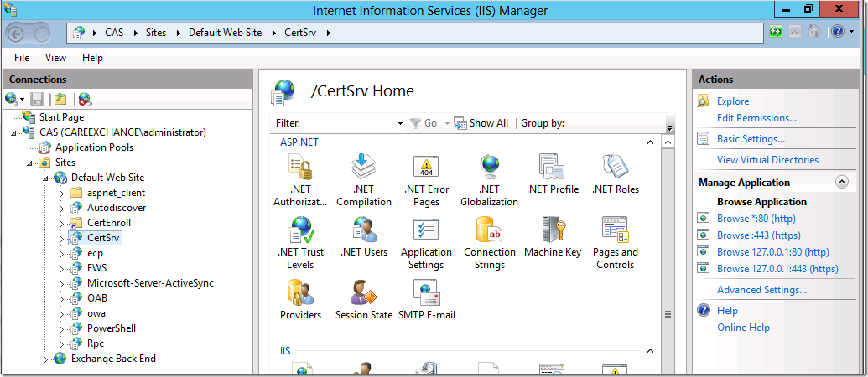Open the Help menu
Screen dimensions: 868x377
point(92,58)
